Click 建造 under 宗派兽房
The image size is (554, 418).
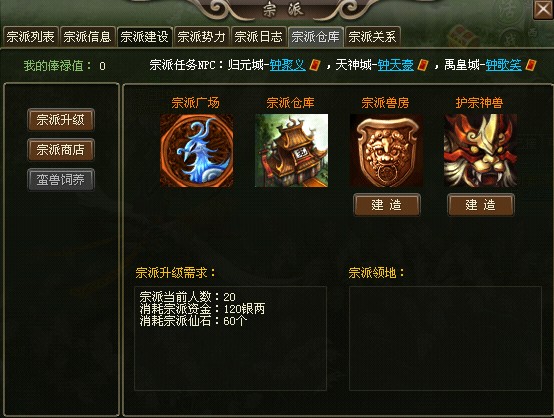pyautogui.click(x=387, y=205)
